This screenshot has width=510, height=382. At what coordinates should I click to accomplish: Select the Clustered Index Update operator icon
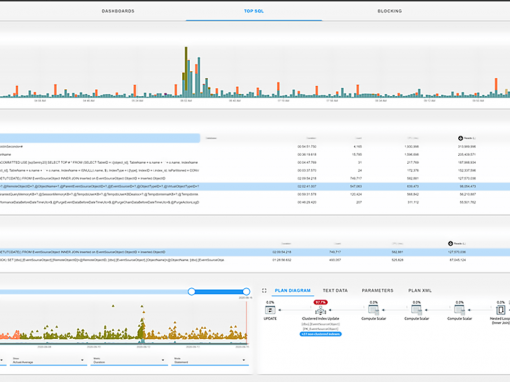coord(320,311)
